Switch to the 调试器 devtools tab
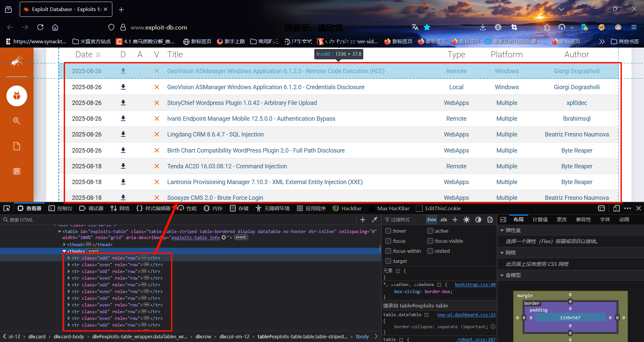The height and width of the screenshot is (342, 644). (x=92, y=208)
